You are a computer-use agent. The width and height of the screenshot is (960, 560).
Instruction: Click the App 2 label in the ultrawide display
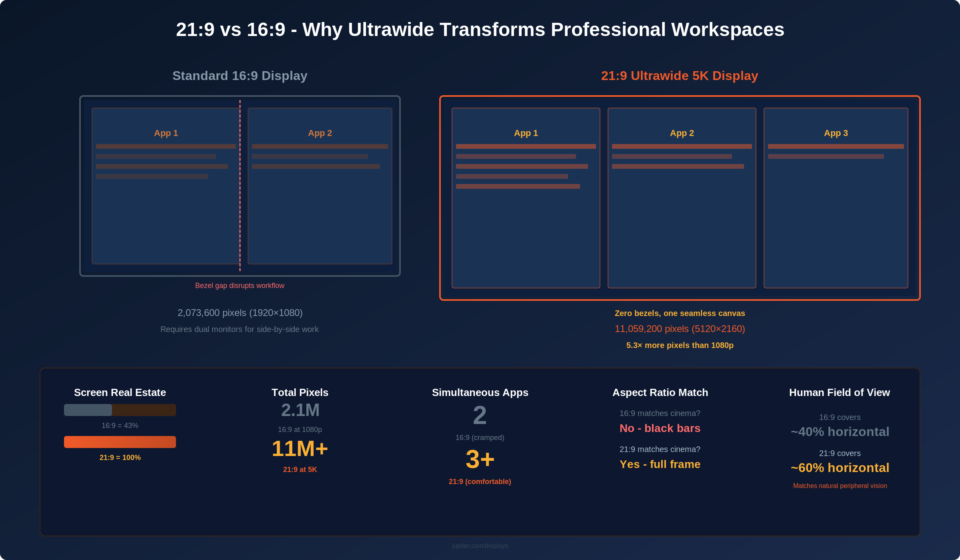(682, 133)
